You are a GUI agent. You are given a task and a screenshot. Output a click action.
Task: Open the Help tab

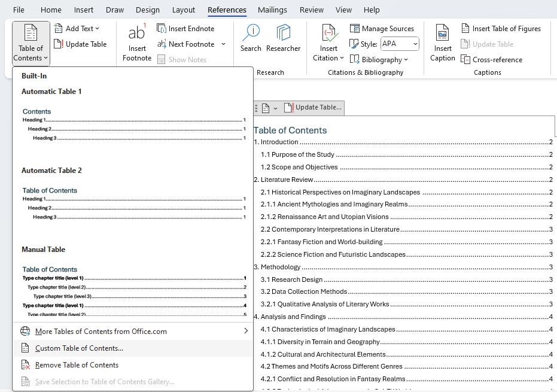point(372,10)
